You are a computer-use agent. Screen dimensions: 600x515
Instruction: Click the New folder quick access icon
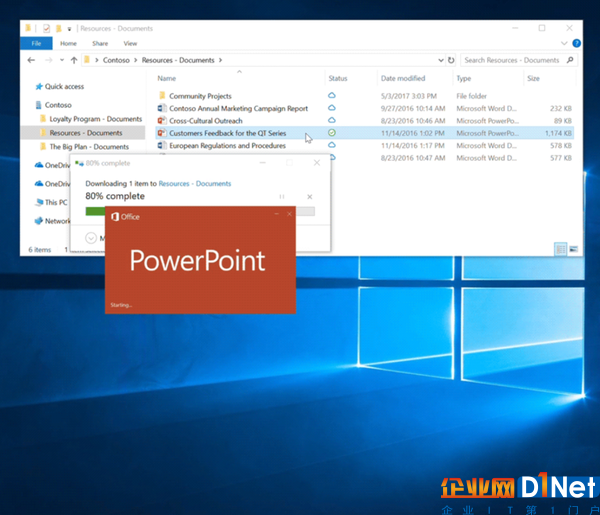click(x=59, y=28)
